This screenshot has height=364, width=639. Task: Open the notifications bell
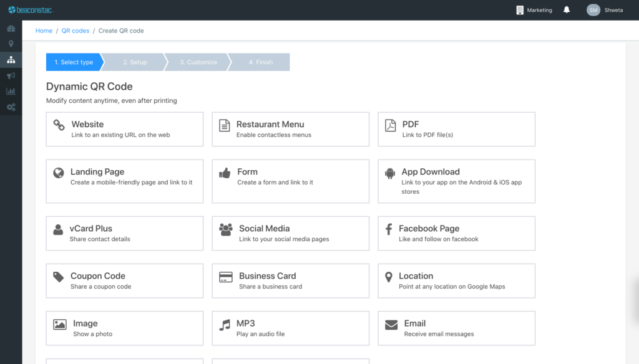coord(567,10)
